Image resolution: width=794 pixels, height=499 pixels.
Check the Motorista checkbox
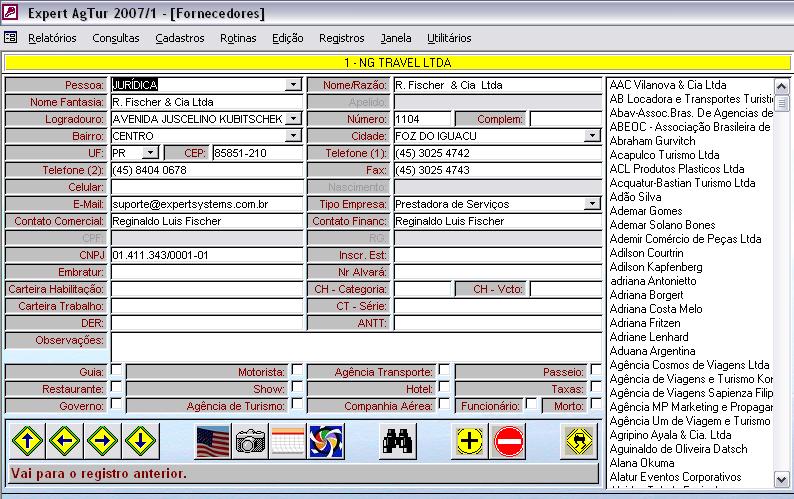[x=295, y=371]
